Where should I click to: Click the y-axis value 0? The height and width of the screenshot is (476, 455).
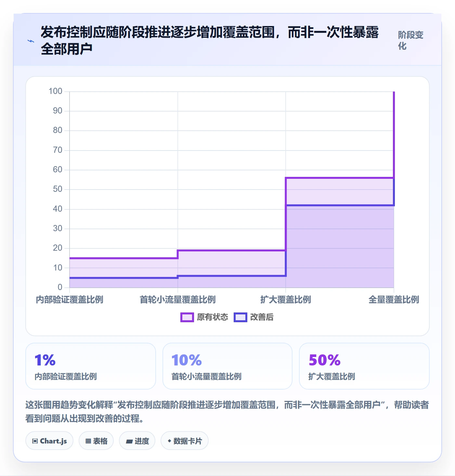[x=60, y=287]
